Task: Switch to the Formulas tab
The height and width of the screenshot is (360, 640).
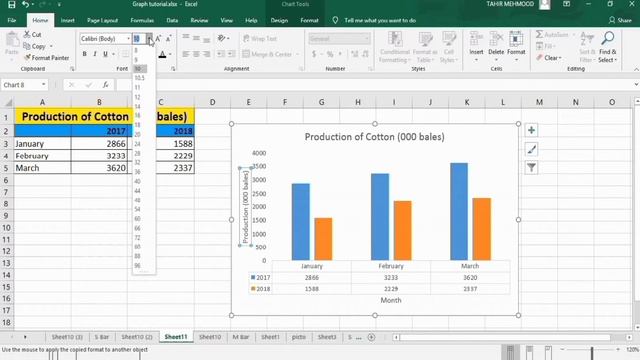Action: [x=142, y=20]
